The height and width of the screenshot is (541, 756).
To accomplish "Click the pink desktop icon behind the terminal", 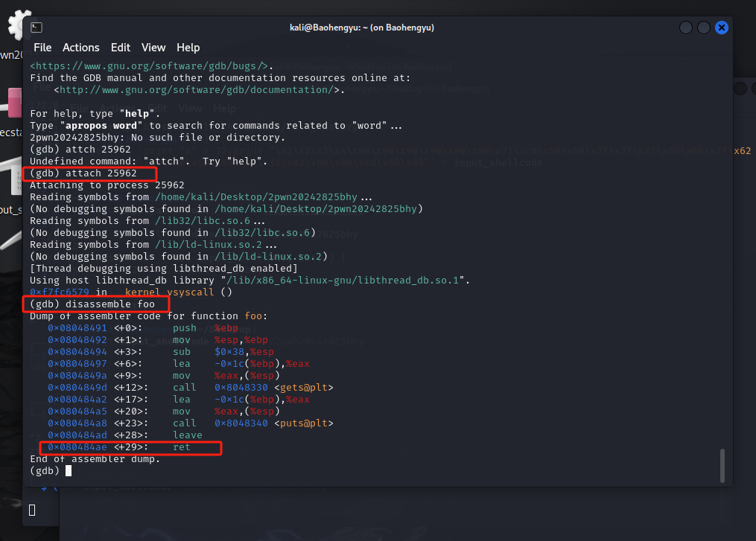I will tap(14, 102).
